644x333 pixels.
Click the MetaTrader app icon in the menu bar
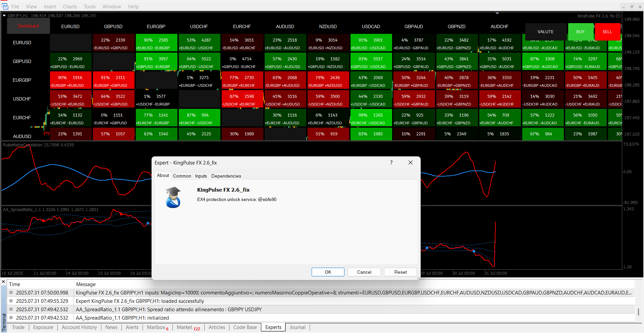(5, 6)
